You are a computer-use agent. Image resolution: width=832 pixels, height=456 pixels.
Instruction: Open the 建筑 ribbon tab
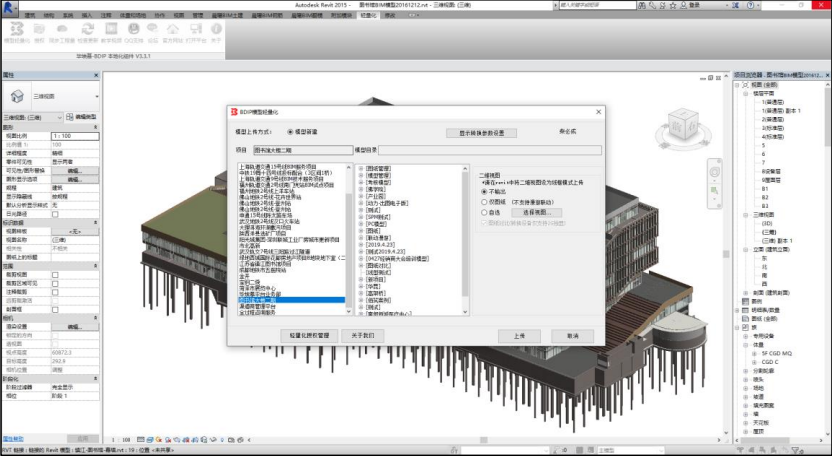pyautogui.click(x=30, y=15)
